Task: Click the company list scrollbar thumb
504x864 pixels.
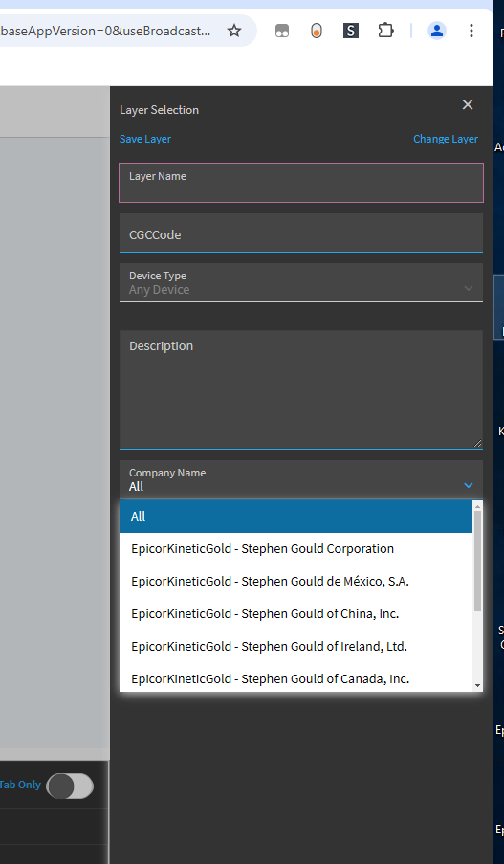Action: [477, 561]
